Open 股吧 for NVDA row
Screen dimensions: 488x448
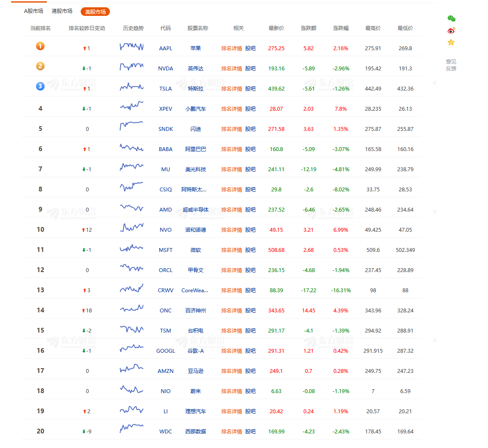pos(251,69)
